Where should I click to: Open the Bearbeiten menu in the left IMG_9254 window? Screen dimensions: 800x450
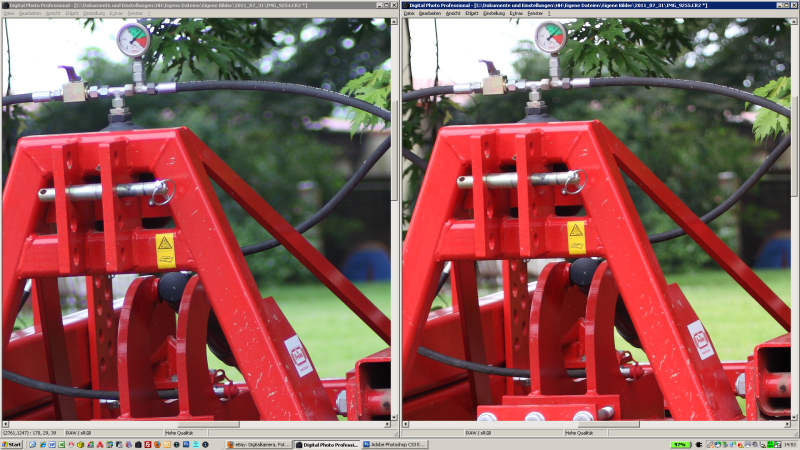[30, 13]
